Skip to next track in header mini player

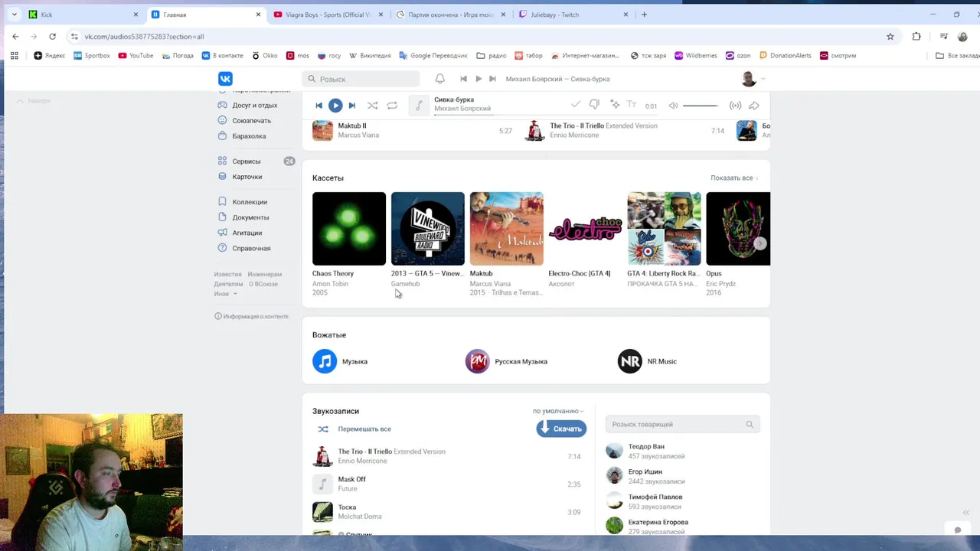point(493,79)
